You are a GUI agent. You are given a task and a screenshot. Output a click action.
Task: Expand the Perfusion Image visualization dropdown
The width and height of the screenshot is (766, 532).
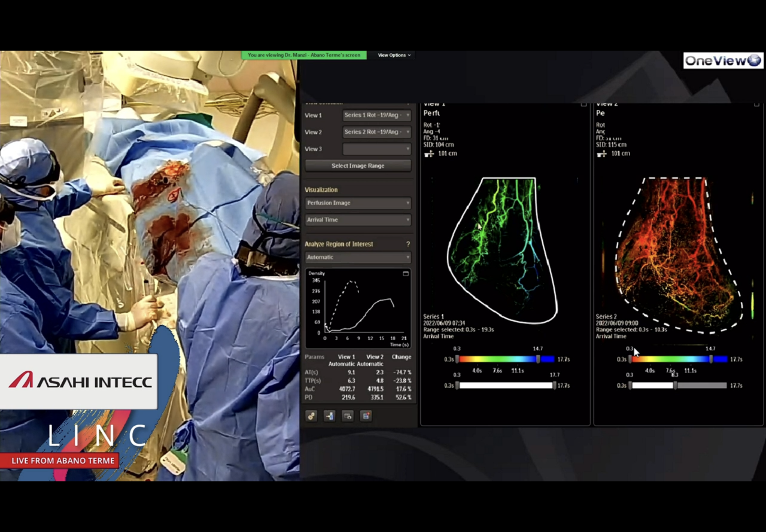pyautogui.click(x=358, y=203)
